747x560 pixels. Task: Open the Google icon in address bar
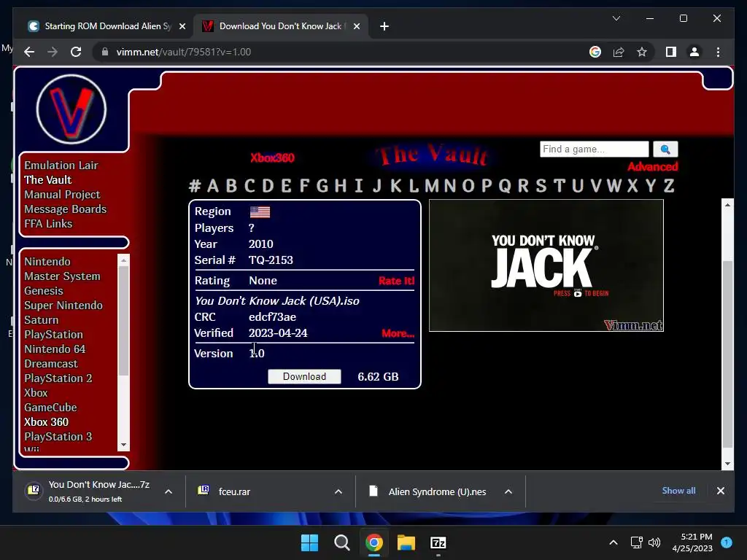pos(595,52)
